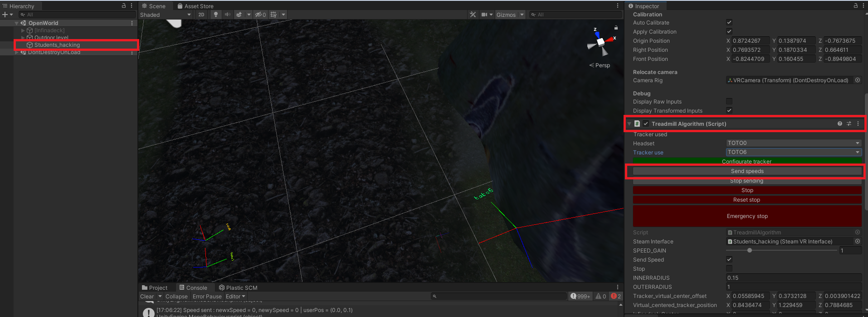The image size is (868, 317).
Task: Click the Hierarchy create plus button
Action: coord(5,15)
